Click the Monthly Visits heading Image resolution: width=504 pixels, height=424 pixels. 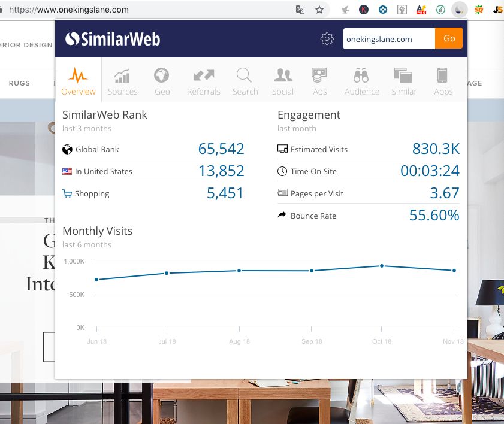(x=98, y=231)
